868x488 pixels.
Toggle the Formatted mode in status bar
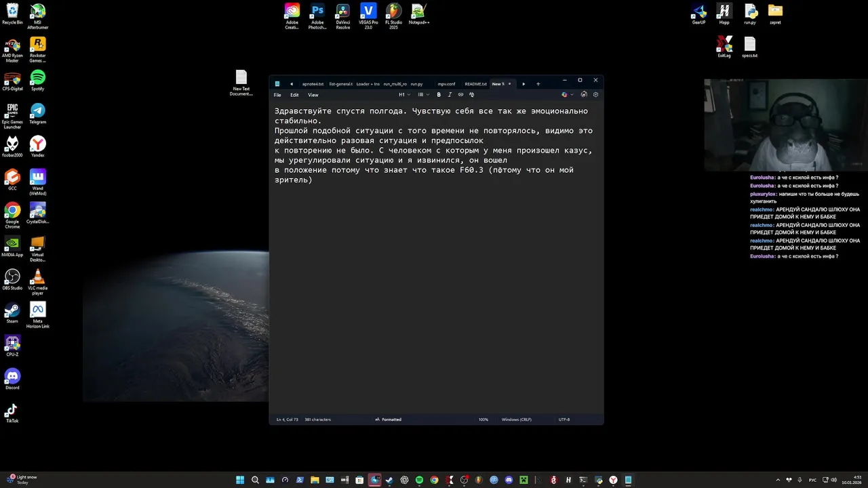click(388, 420)
